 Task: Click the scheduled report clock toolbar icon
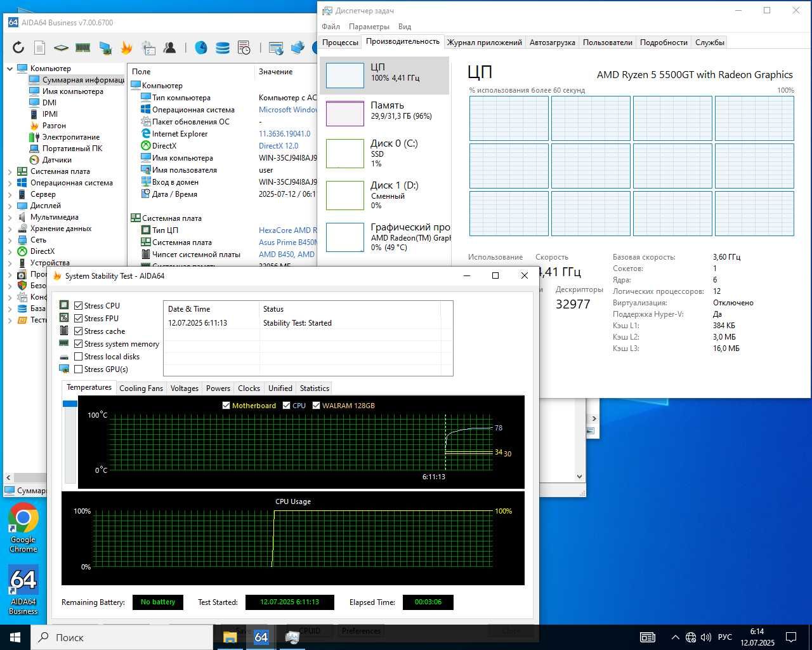coord(244,47)
